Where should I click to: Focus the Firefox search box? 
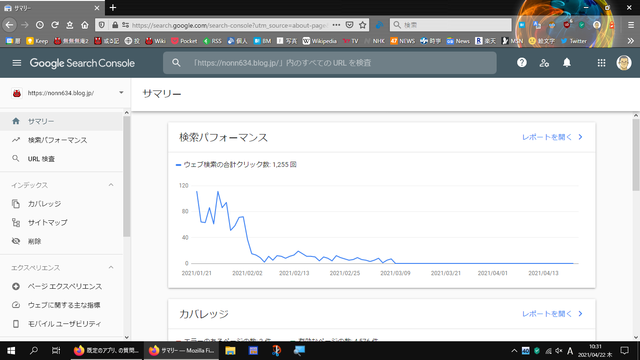451,25
